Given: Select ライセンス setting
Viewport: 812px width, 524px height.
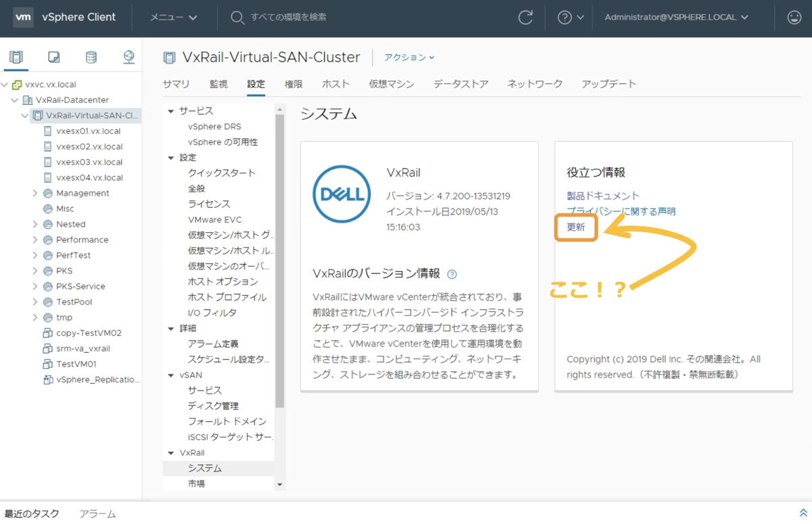Looking at the screenshot, I should point(209,204).
